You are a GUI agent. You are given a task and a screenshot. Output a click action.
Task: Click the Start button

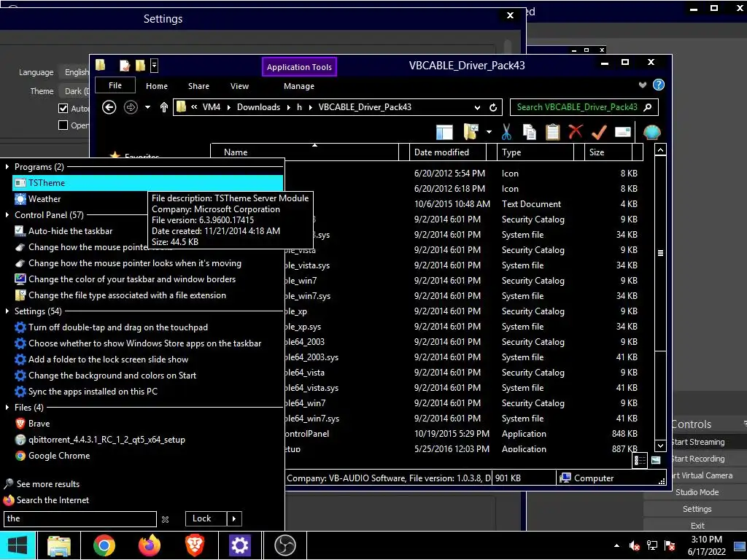coord(18,545)
